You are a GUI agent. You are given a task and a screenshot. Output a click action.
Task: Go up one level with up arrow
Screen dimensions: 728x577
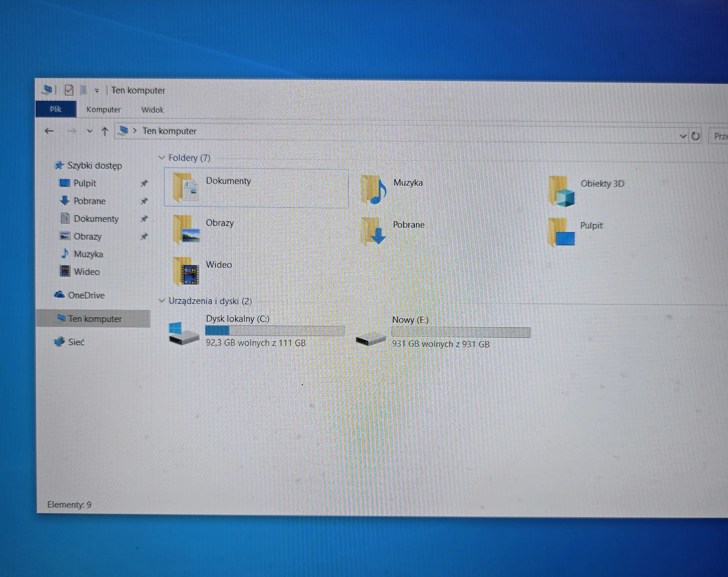point(105,132)
